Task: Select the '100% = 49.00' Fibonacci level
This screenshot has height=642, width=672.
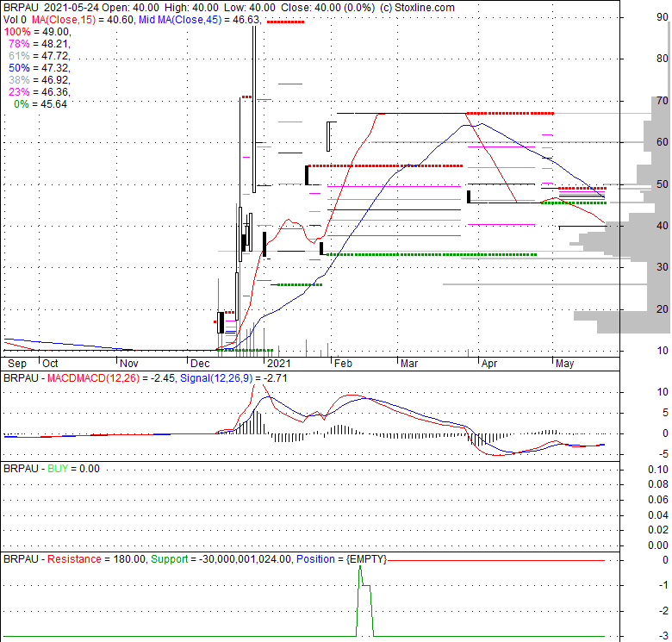Action: [37, 32]
